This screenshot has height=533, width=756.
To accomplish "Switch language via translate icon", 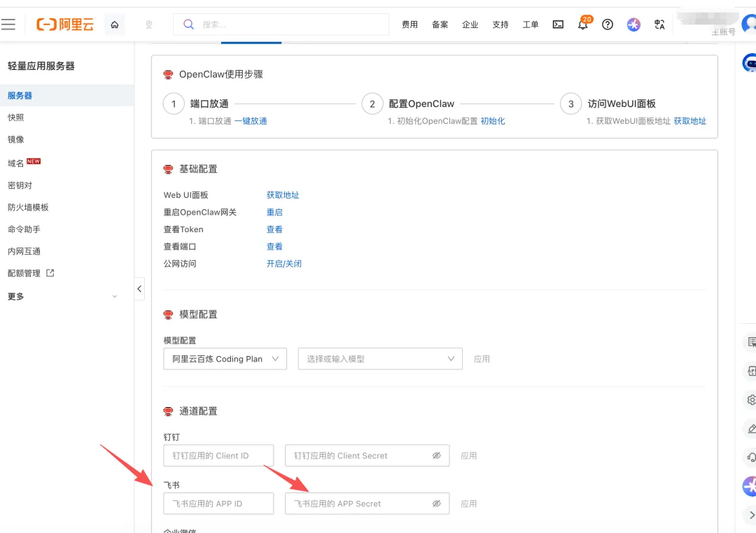I will (x=659, y=24).
